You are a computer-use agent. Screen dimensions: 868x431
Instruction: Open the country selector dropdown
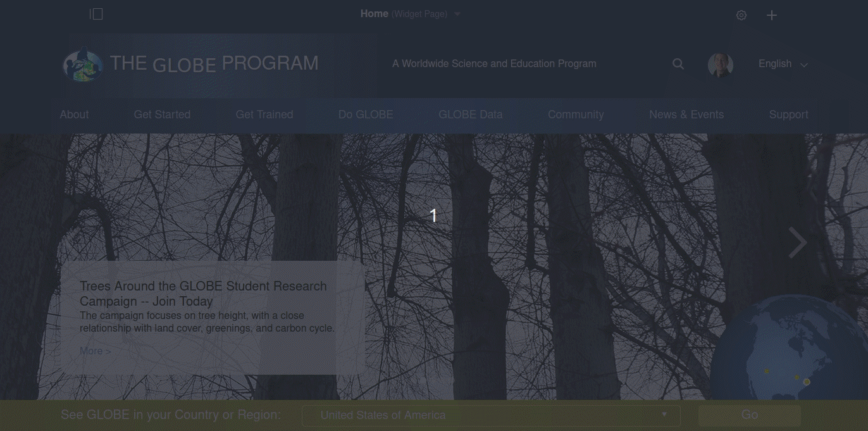coord(491,415)
